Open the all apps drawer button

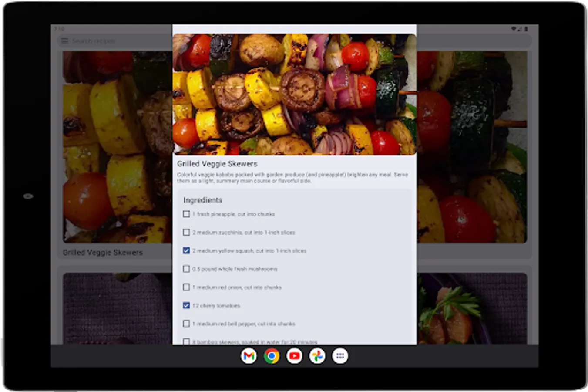tap(340, 356)
